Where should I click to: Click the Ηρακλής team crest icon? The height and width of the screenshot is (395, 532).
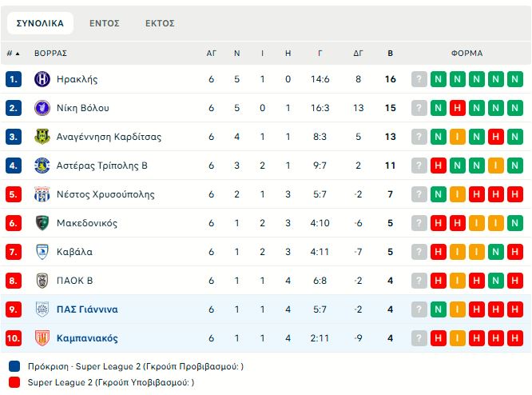click(x=42, y=79)
